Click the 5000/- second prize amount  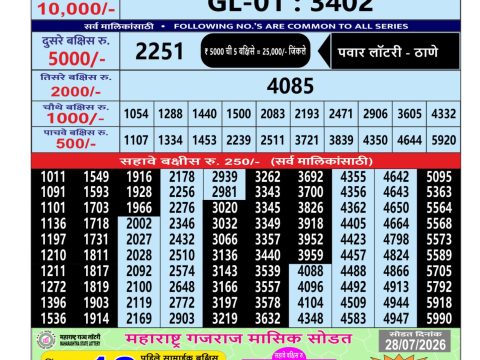tap(77, 59)
